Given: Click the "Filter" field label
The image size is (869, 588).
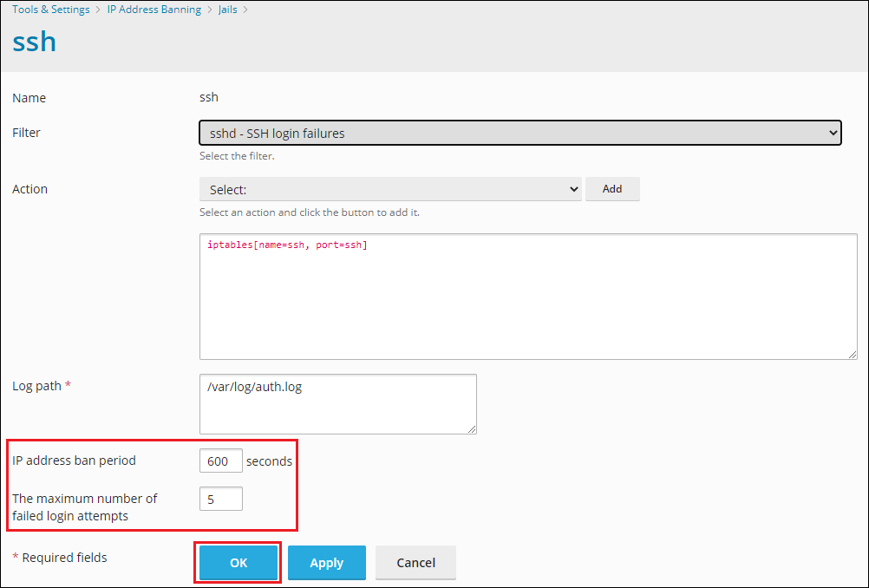Looking at the screenshot, I should click(x=26, y=133).
